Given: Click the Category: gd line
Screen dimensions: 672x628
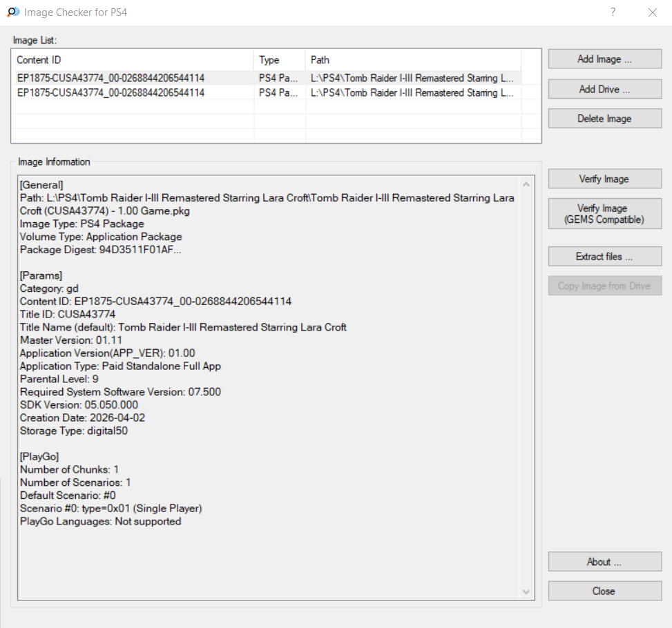Looking at the screenshot, I should [49, 288].
